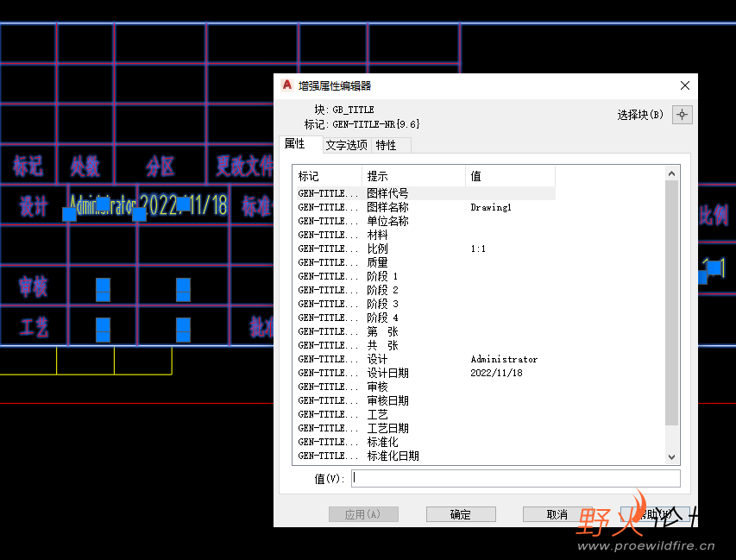This screenshot has height=560, width=736.
Task: Click the 值 column header
Action: pos(510,176)
